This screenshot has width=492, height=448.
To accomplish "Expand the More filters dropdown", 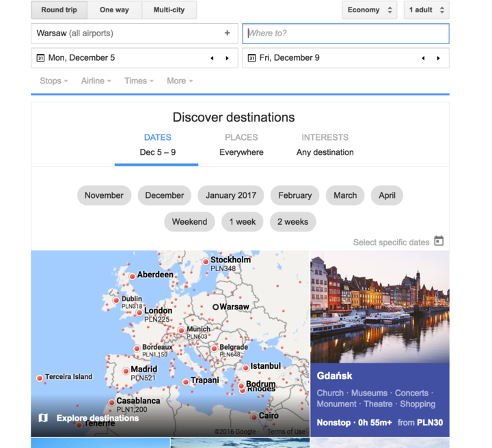I will coord(180,81).
